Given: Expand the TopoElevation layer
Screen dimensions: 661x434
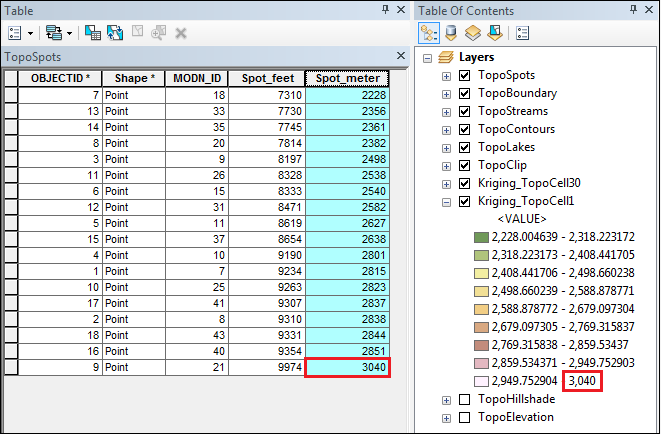Looking at the screenshot, I should coord(446,418).
